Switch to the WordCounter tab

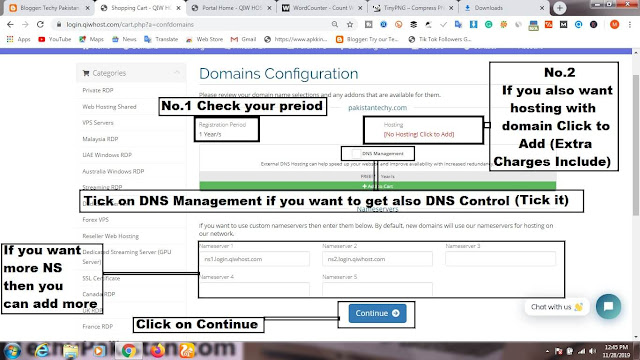click(322, 8)
